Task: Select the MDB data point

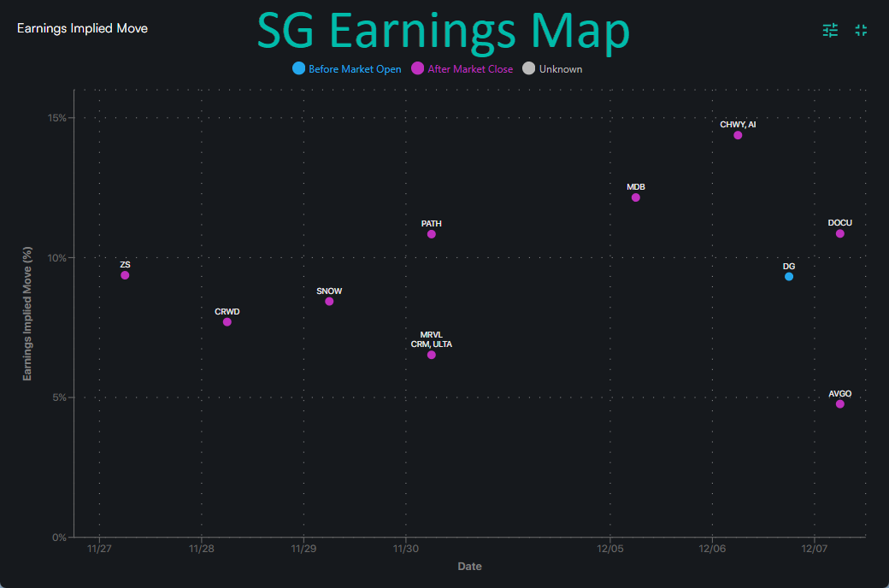Action: click(x=636, y=197)
